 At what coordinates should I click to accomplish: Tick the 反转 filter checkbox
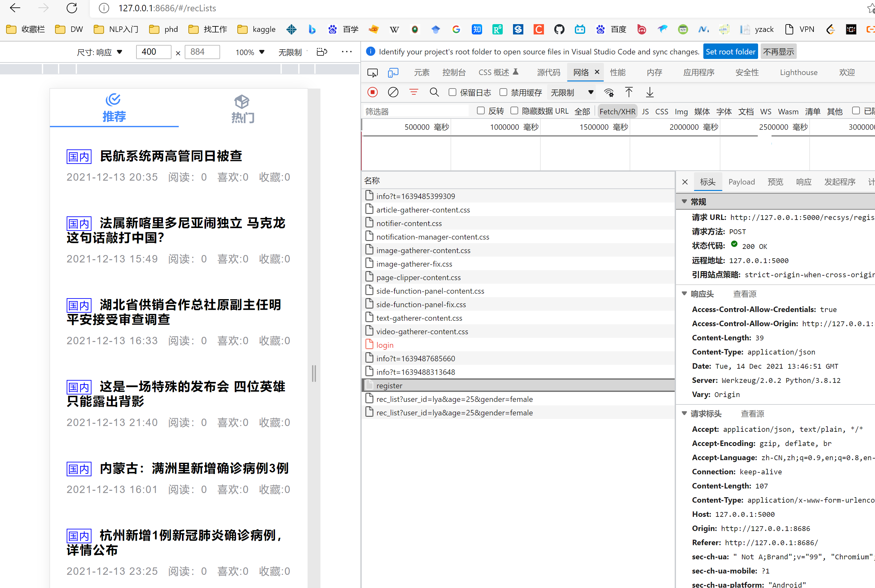click(x=480, y=111)
